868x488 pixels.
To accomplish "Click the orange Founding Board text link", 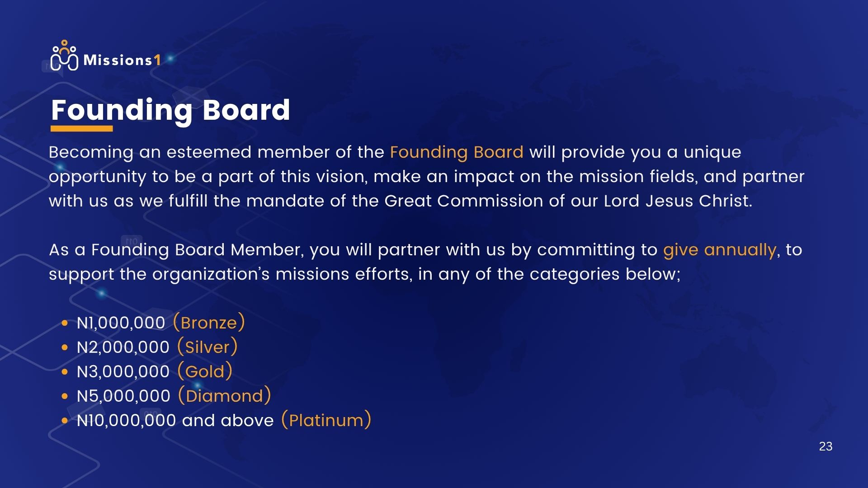I will click(457, 152).
